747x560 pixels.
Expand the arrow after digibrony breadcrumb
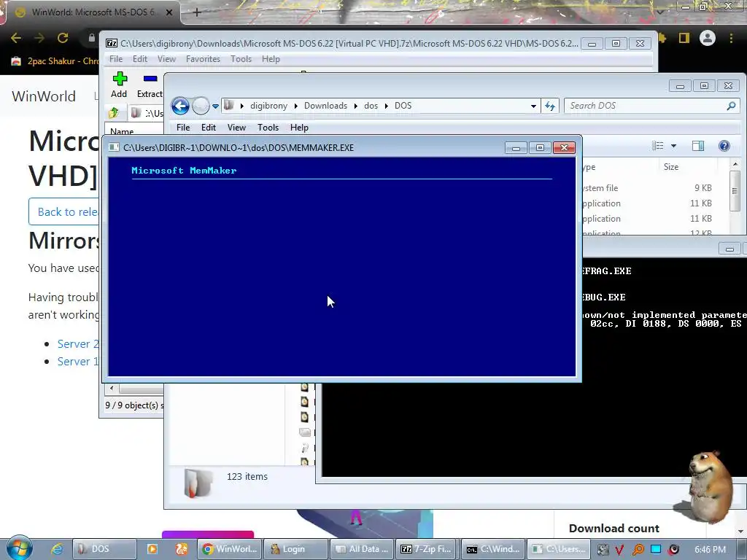(x=296, y=106)
